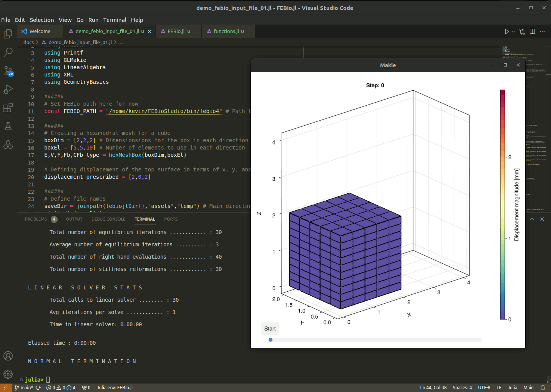Change end of line via LF

(x=499, y=388)
